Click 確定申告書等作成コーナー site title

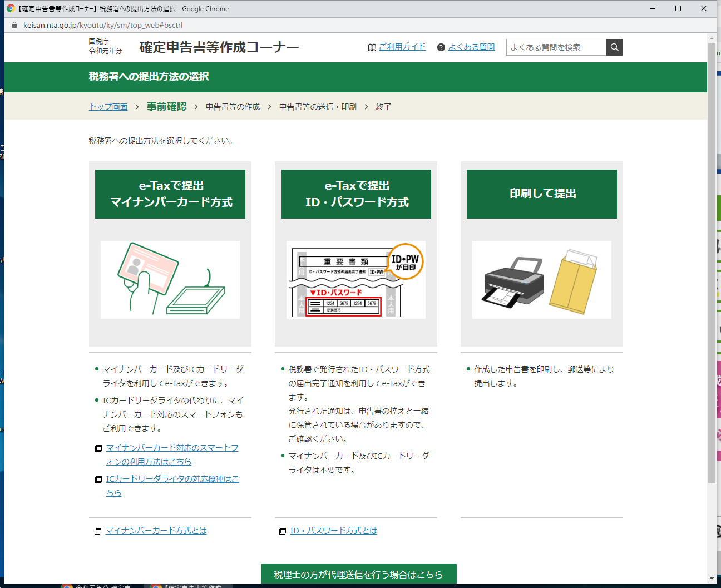[219, 47]
